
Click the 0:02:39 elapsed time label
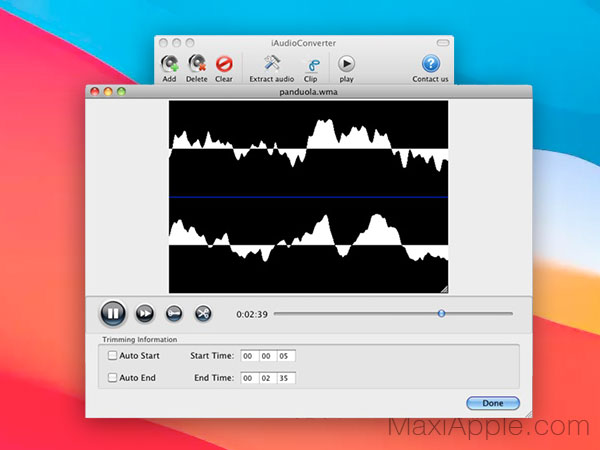click(x=252, y=315)
